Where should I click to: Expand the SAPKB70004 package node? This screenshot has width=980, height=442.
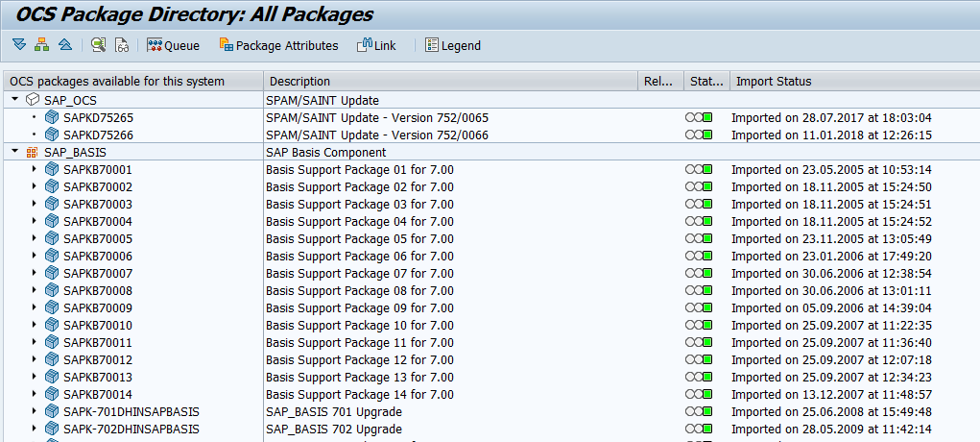pyautogui.click(x=35, y=222)
